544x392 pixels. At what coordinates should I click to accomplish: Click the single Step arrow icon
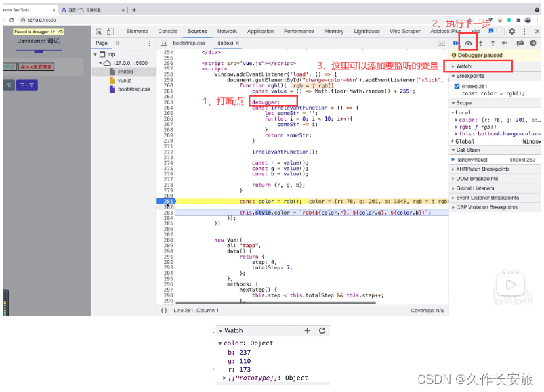(505, 43)
